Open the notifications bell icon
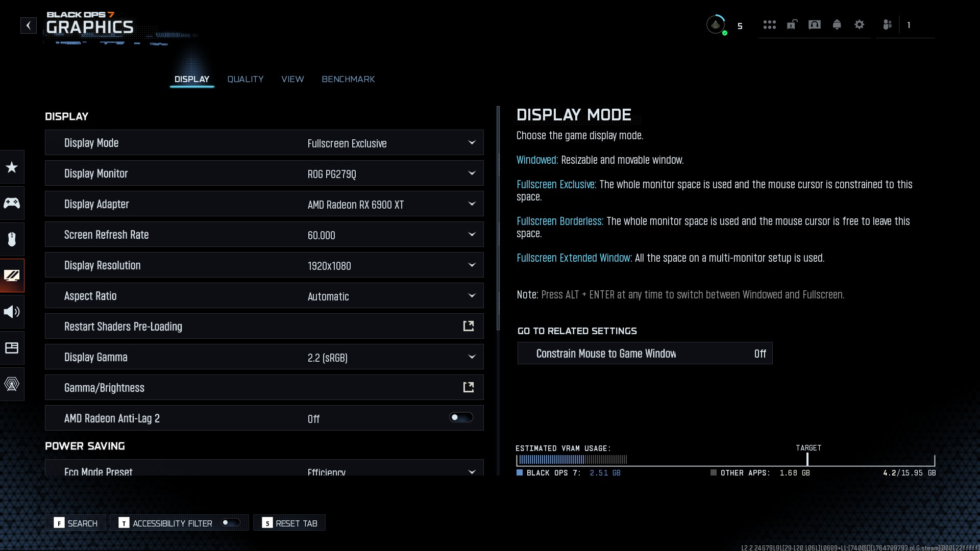 837,24
